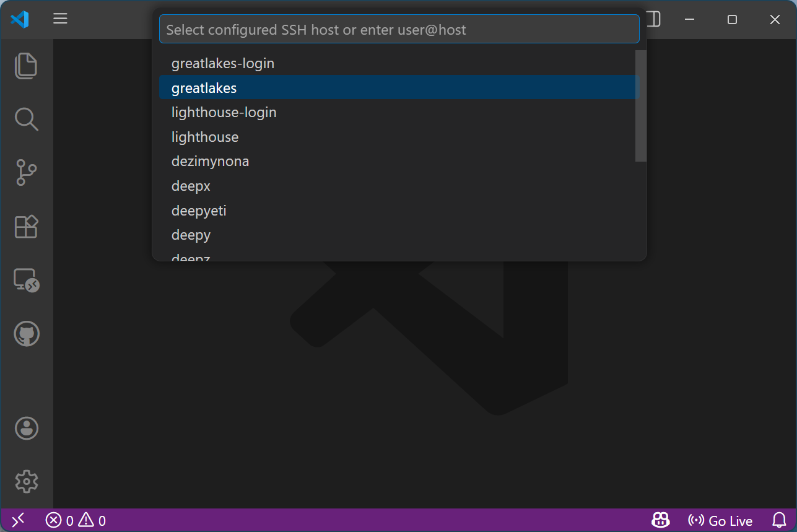Image resolution: width=797 pixels, height=532 pixels.
Task: Open the GitHub Copilot status bar icon
Action: [660, 520]
